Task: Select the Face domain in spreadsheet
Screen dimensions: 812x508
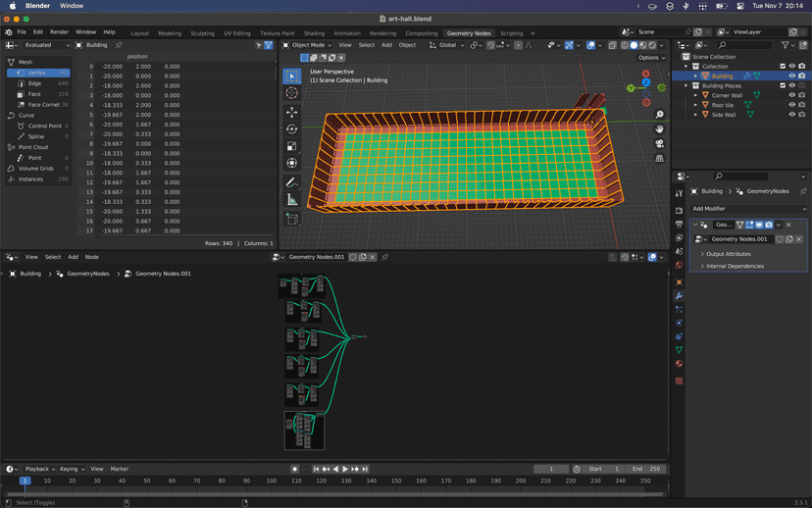Action: [34, 94]
